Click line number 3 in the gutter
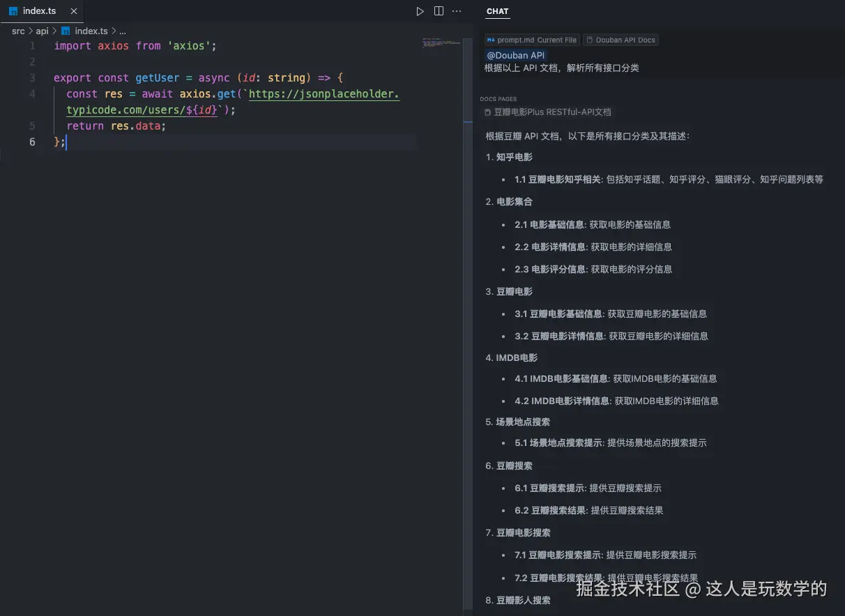The width and height of the screenshot is (845, 616). pyautogui.click(x=32, y=77)
